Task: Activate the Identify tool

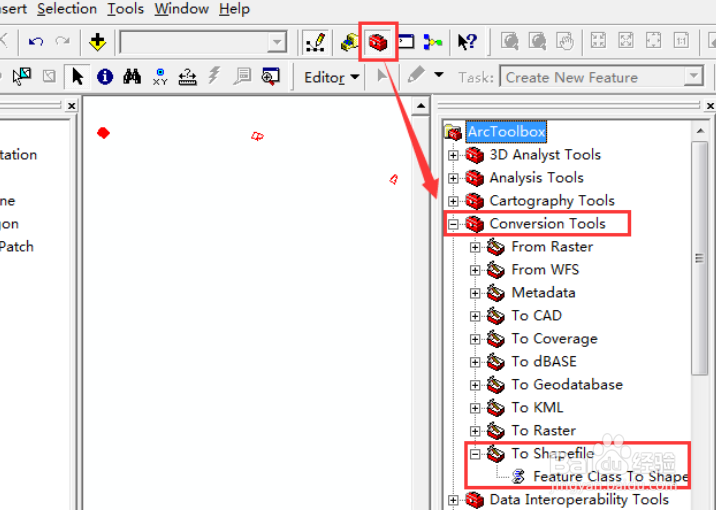Action: click(105, 76)
